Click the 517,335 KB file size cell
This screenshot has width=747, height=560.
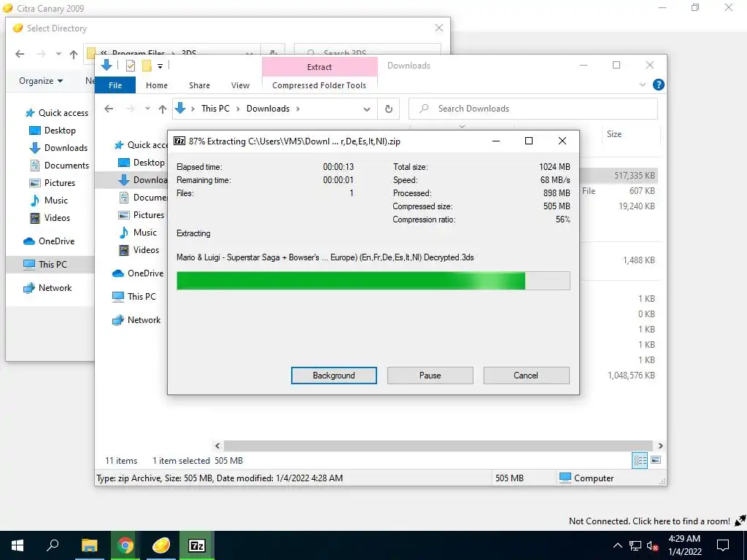[634, 175]
